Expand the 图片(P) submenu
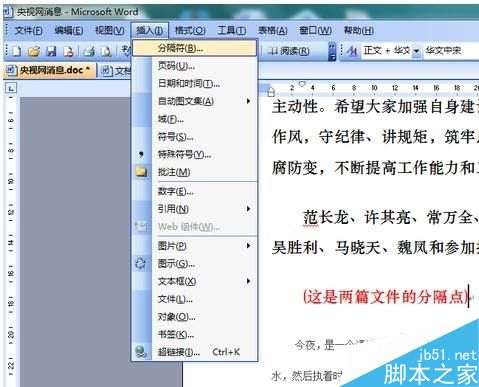Screen dimensions: 479x387 pos(194,246)
